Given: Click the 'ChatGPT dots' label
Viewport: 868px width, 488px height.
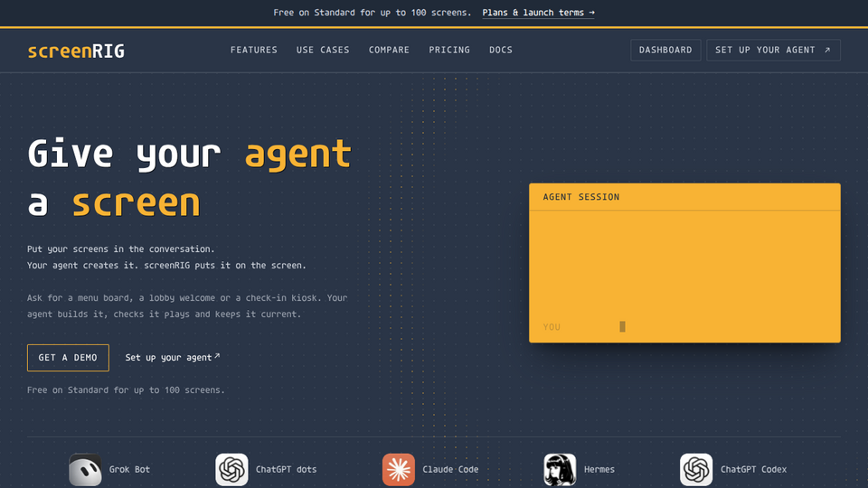Looking at the screenshot, I should click(287, 470).
